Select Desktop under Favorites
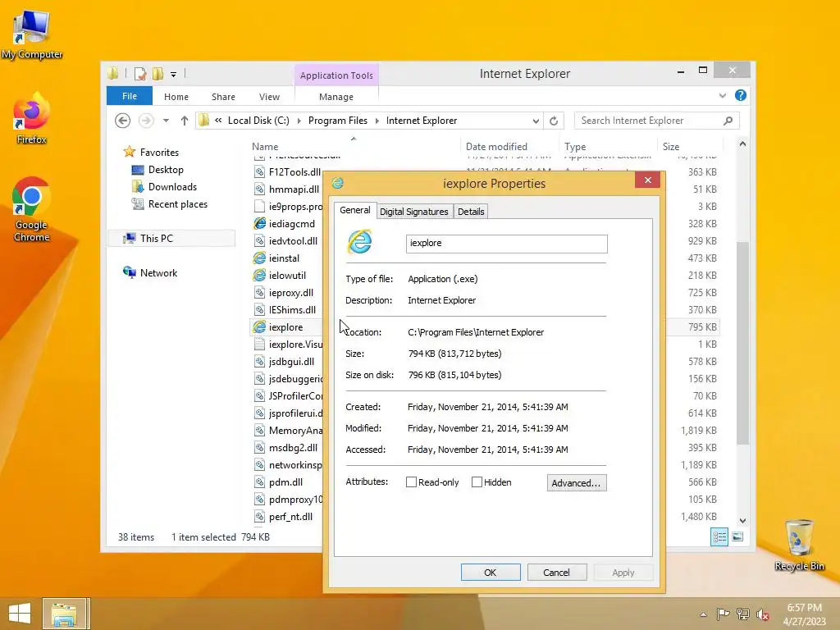Viewport: 840px width, 630px height. [166, 170]
